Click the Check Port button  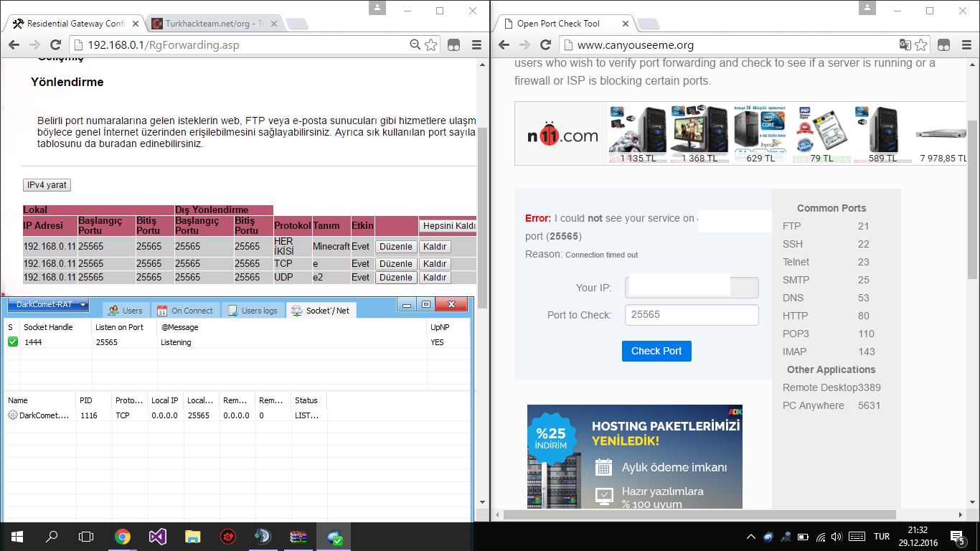[x=656, y=351]
